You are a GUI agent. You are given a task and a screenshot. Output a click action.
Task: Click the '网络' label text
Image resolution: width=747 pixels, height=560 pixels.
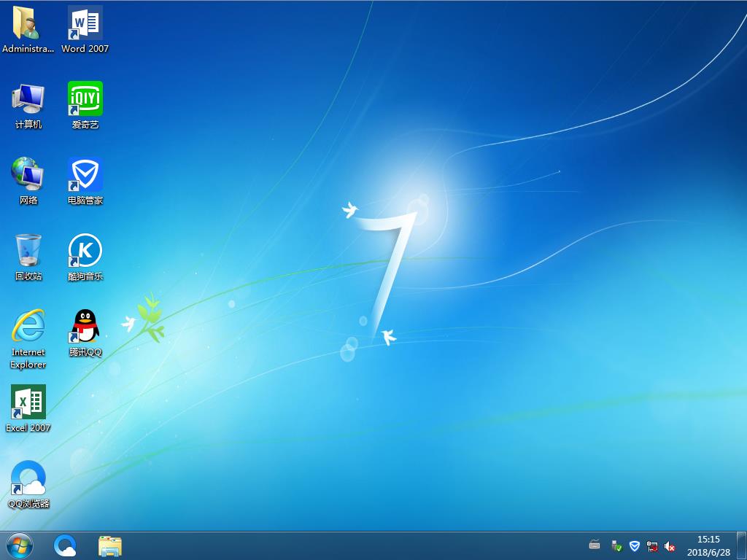(28, 200)
